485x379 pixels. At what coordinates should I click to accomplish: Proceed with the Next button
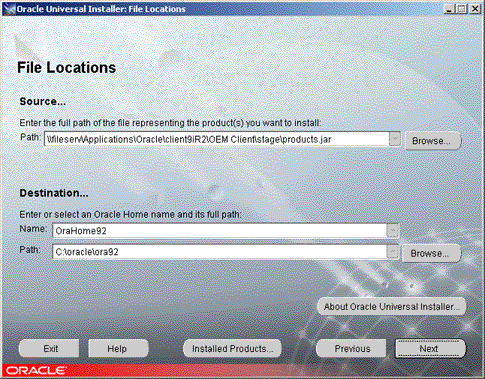(x=430, y=349)
